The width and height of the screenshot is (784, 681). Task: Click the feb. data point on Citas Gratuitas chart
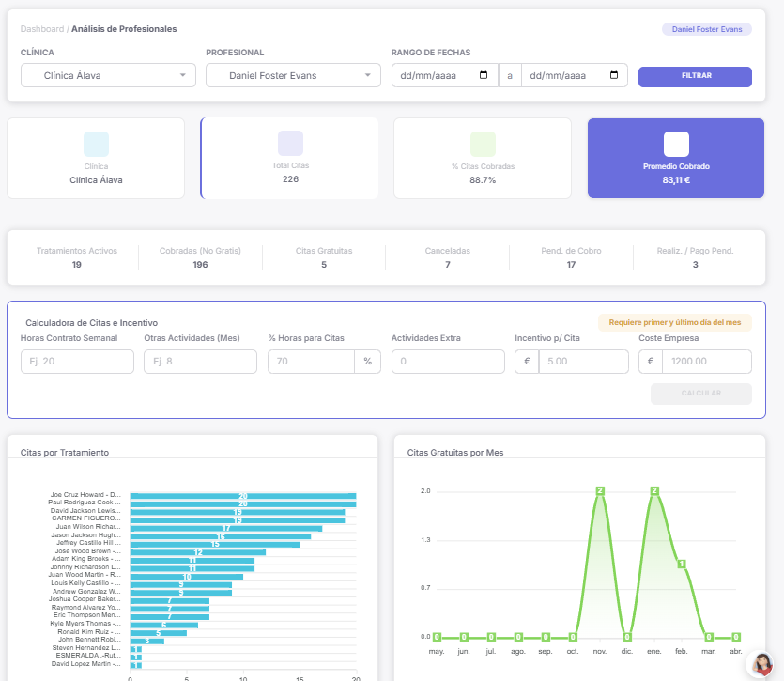click(x=682, y=564)
